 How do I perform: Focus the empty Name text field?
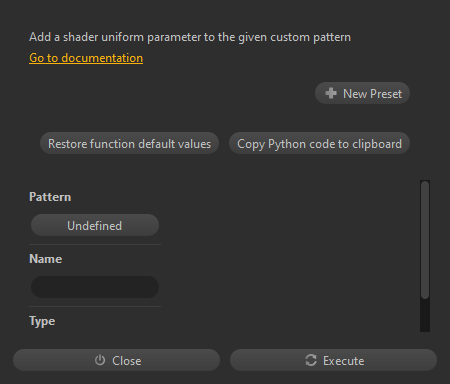(x=95, y=287)
